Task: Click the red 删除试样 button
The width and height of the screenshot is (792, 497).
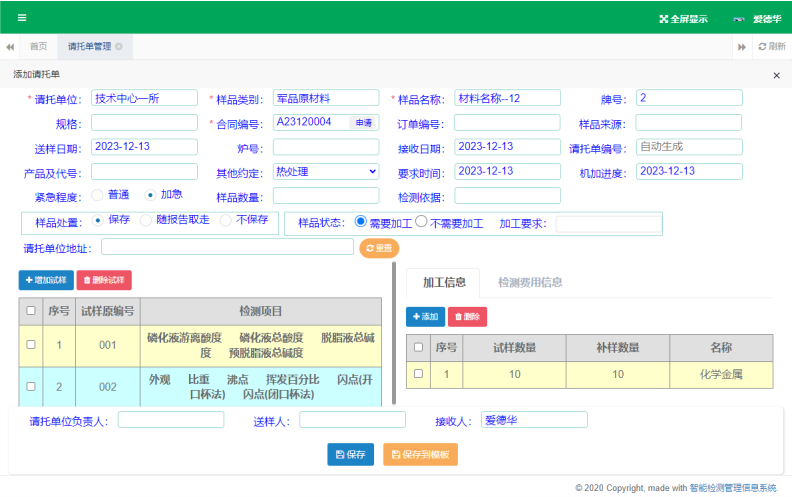Action: click(104, 281)
